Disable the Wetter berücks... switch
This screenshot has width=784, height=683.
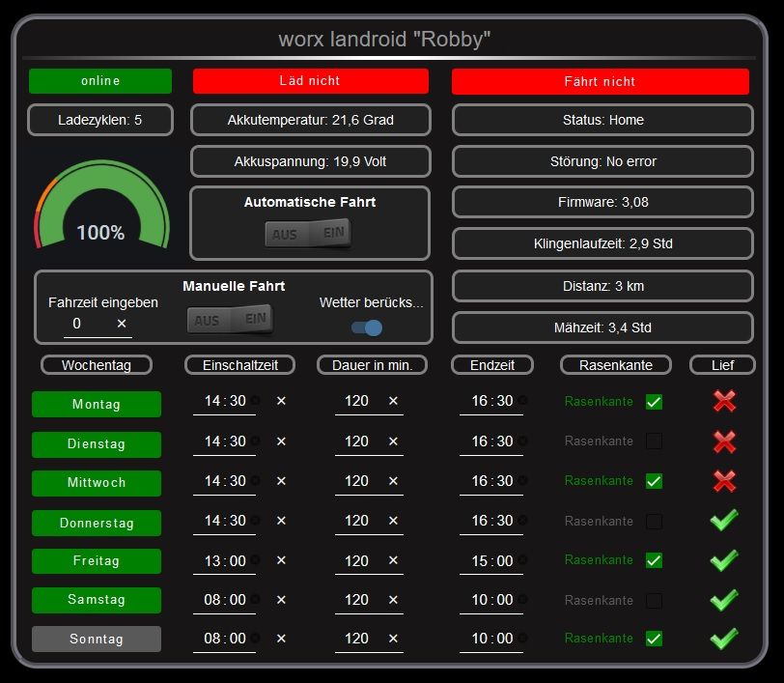click(367, 327)
